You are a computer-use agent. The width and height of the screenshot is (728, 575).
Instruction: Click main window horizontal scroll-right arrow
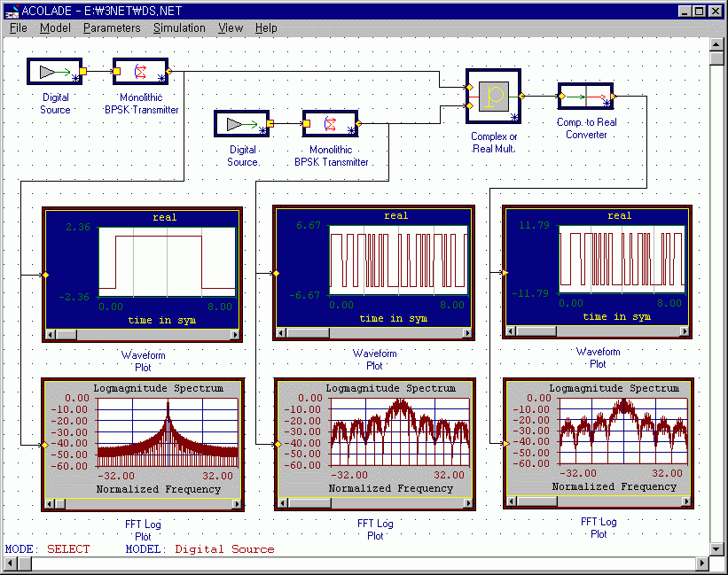pyautogui.click(x=702, y=563)
